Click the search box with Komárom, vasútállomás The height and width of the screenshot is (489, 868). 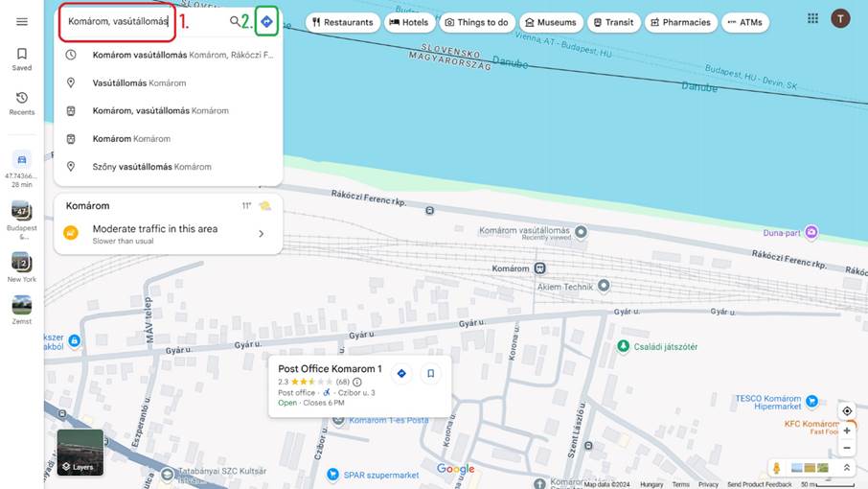pos(118,21)
